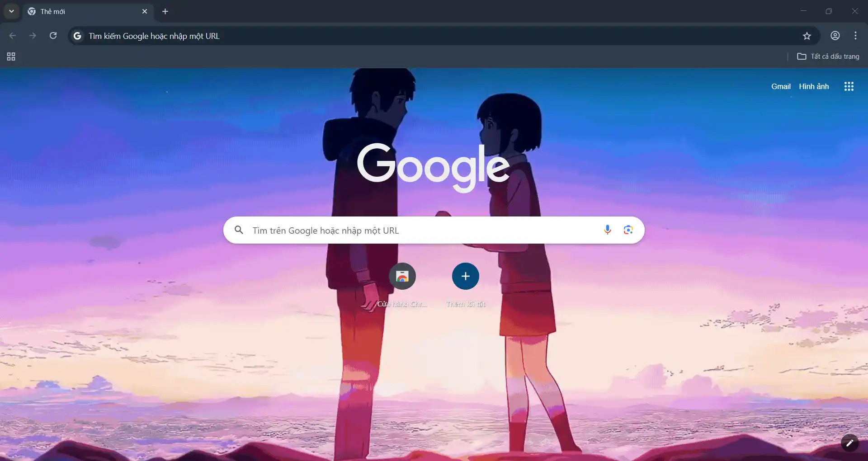This screenshot has height=461, width=868.
Task: Open the Chrome three-dot menu
Action: pos(855,36)
